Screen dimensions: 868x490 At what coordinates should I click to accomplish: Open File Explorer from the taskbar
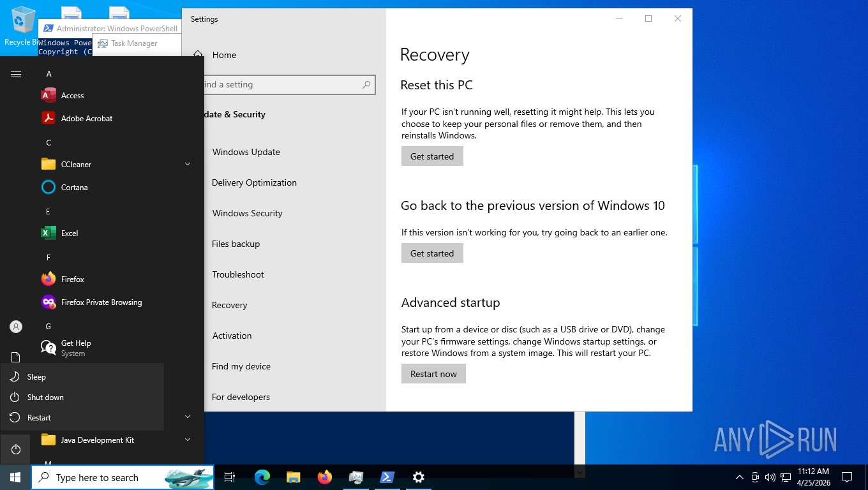[293, 477]
